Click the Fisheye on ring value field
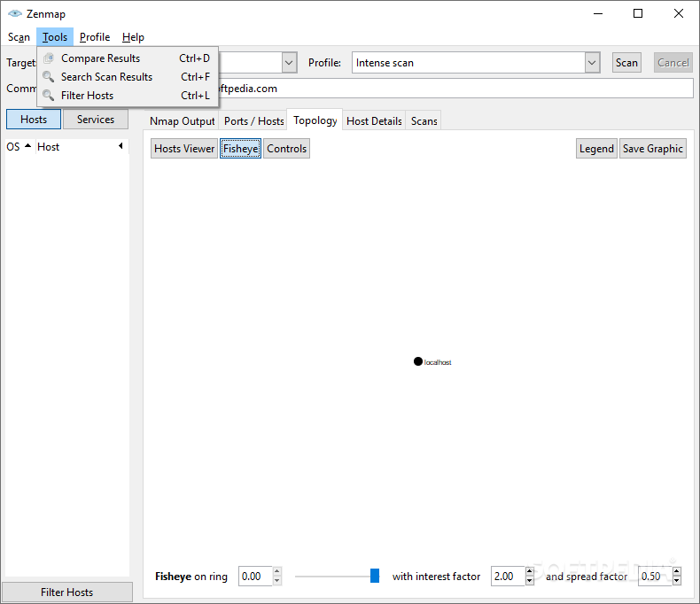This screenshot has height=604, width=700. pyautogui.click(x=255, y=577)
